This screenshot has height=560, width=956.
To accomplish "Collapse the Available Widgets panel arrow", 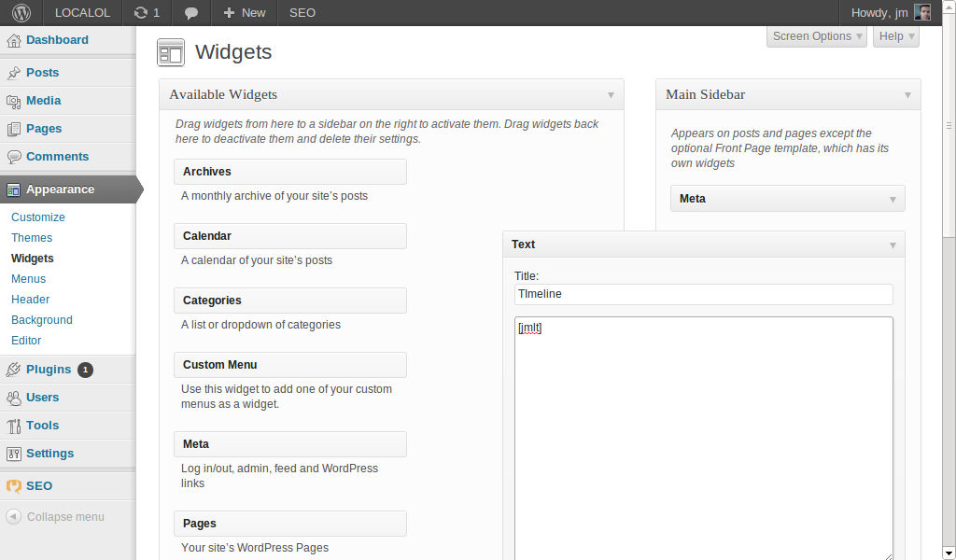I will point(611,95).
